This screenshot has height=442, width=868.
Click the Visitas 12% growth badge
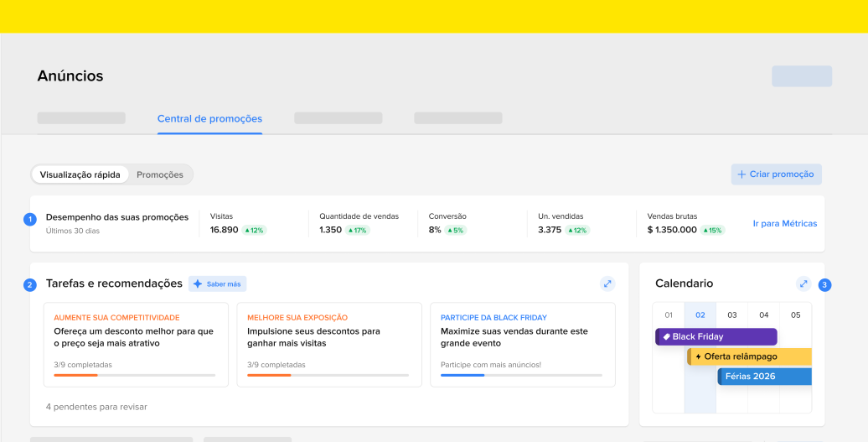point(254,230)
